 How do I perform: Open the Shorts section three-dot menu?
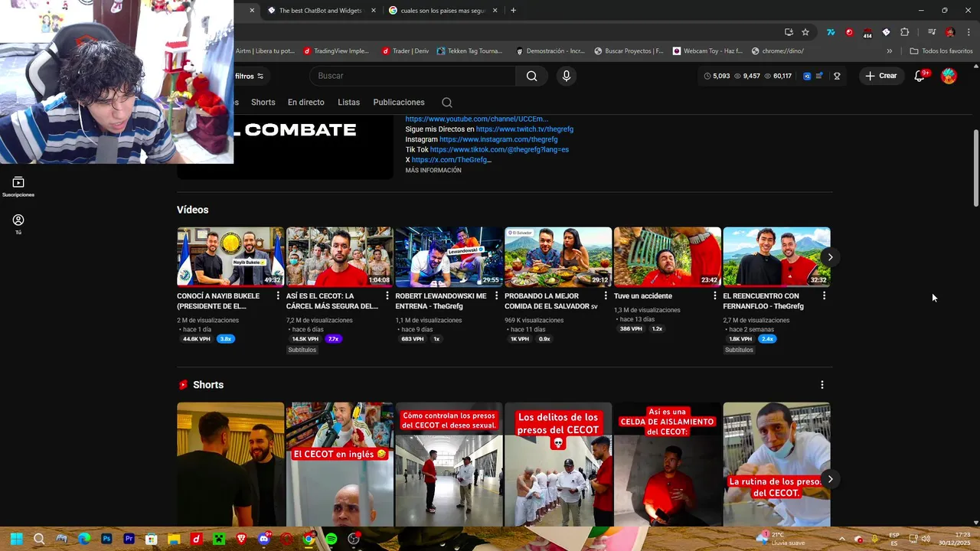pos(822,385)
